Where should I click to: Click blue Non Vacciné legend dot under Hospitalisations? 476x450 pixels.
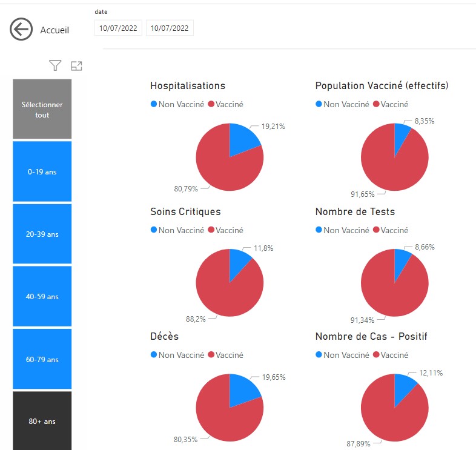(x=154, y=104)
